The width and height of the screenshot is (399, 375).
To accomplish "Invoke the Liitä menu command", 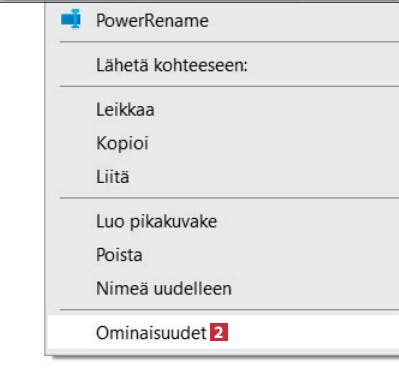I will 223,176.
